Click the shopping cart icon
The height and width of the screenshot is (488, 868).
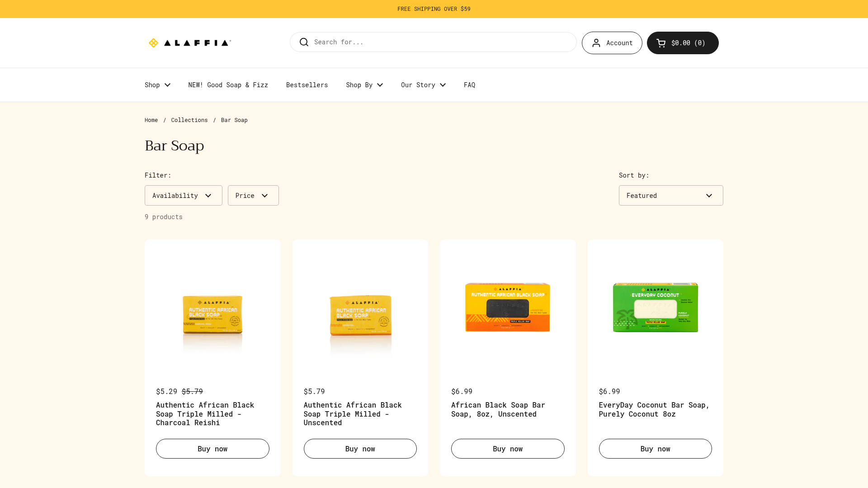point(661,43)
